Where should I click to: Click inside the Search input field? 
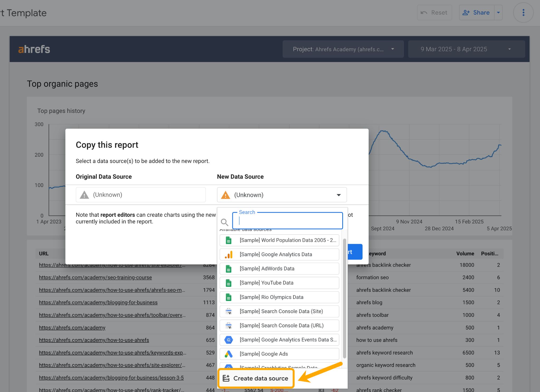(x=287, y=221)
